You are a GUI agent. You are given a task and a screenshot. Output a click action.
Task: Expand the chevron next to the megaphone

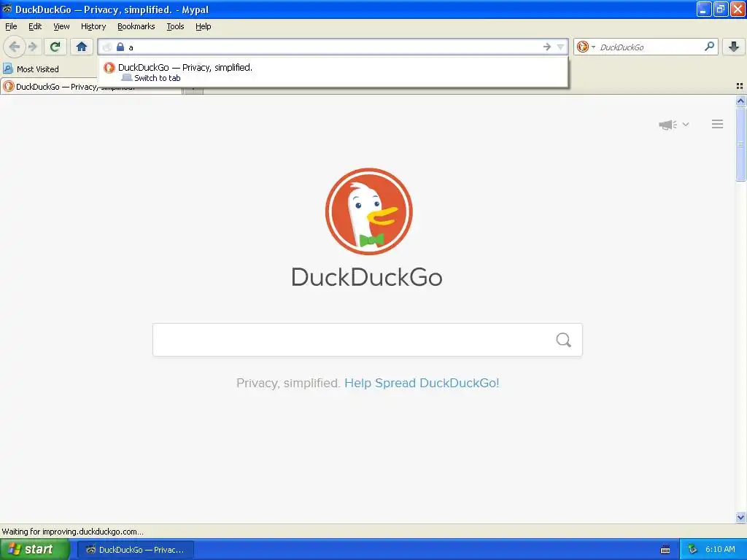pos(686,124)
